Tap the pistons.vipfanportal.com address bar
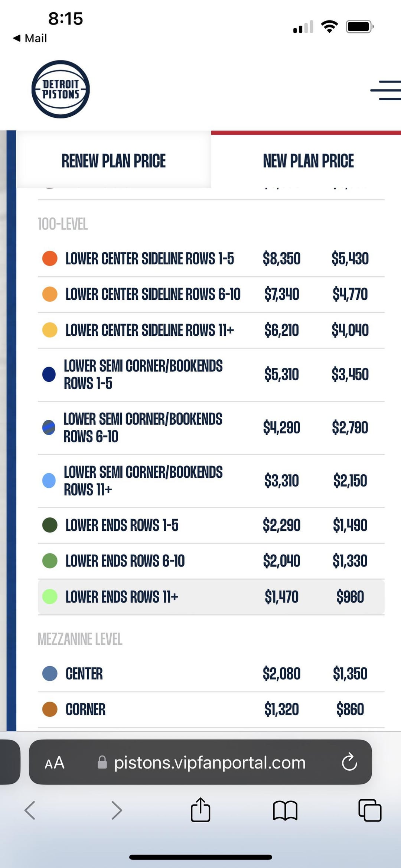Viewport: 401px width, 868px height. (x=209, y=763)
